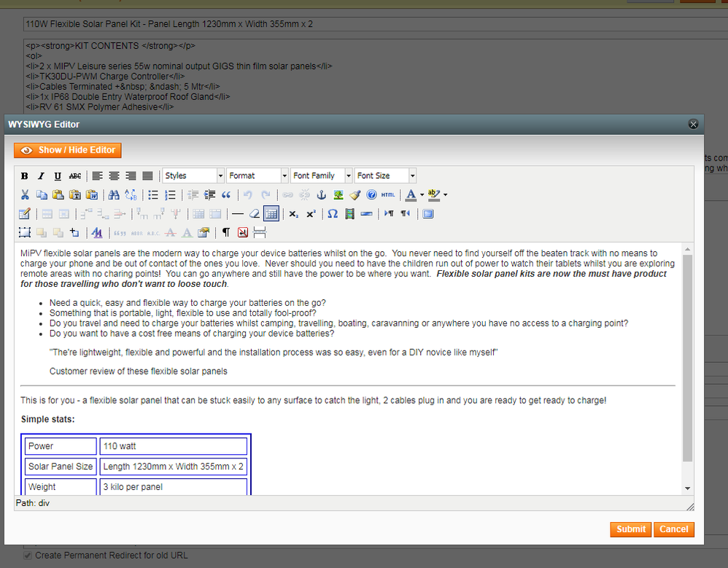This screenshot has width=728, height=568.
Task: Toggle the Create Permanent Redirect checkbox
Action: pyautogui.click(x=28, y=556)
